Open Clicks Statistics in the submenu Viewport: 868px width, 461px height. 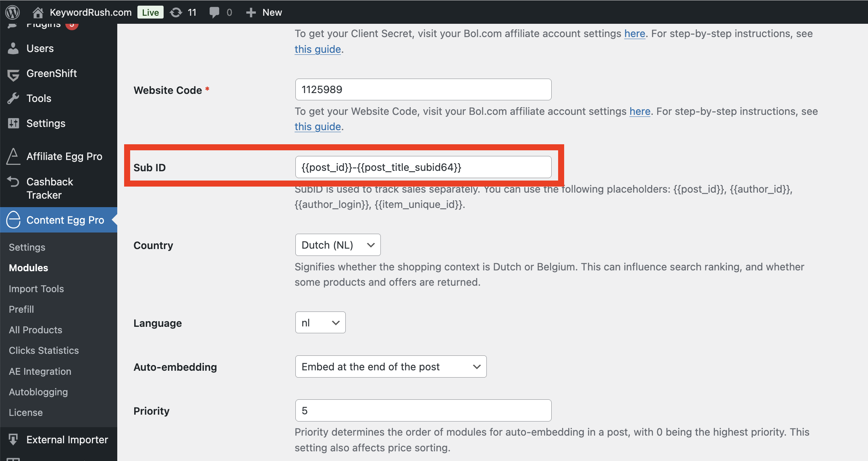click(x=44, y=350)
